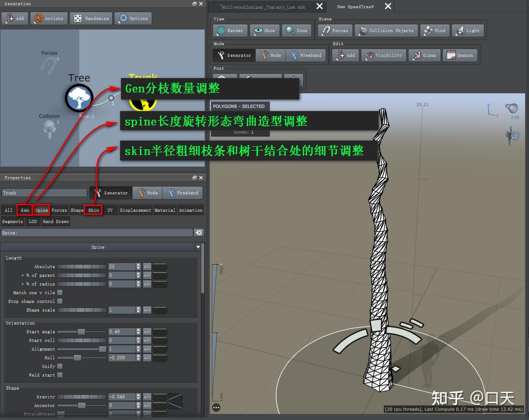Open the Animation properties tab
Viewport: 529px width, 420px height.
pos(191,210)
